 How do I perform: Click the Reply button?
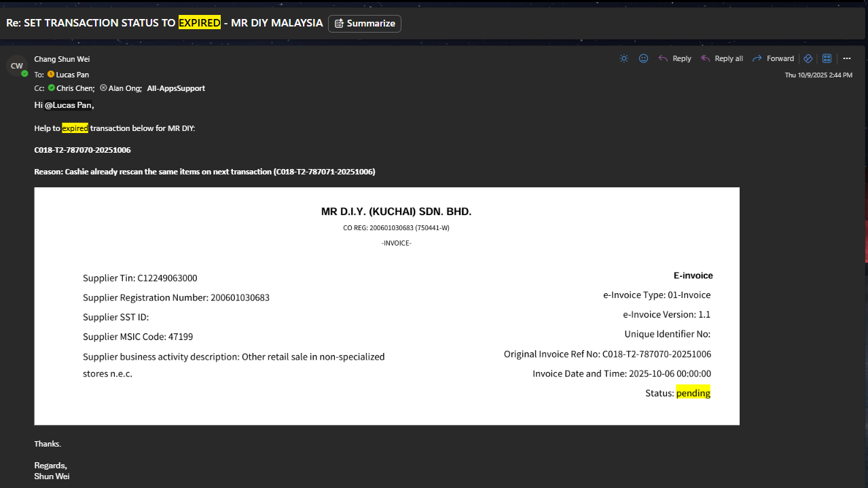674,58
